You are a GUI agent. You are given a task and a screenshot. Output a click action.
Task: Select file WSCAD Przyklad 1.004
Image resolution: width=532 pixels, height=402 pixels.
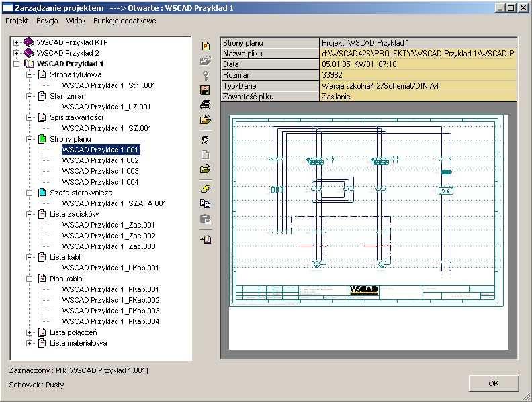point(101,182)
